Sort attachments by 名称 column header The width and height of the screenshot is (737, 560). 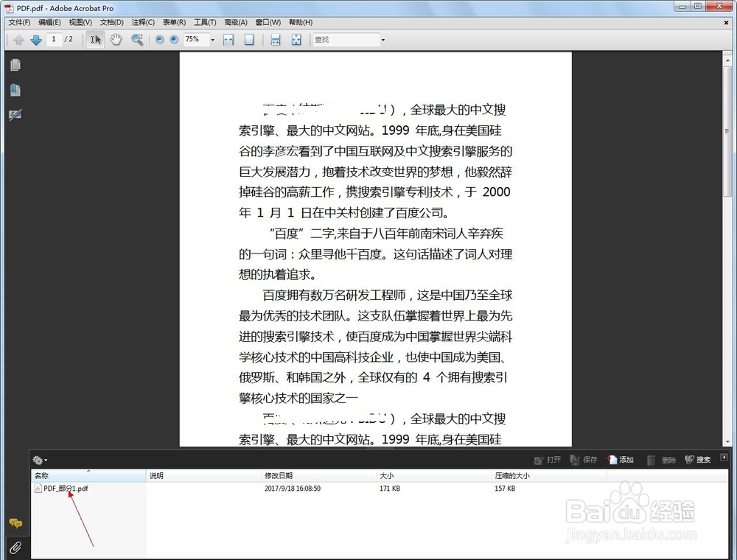coord(89,475)
